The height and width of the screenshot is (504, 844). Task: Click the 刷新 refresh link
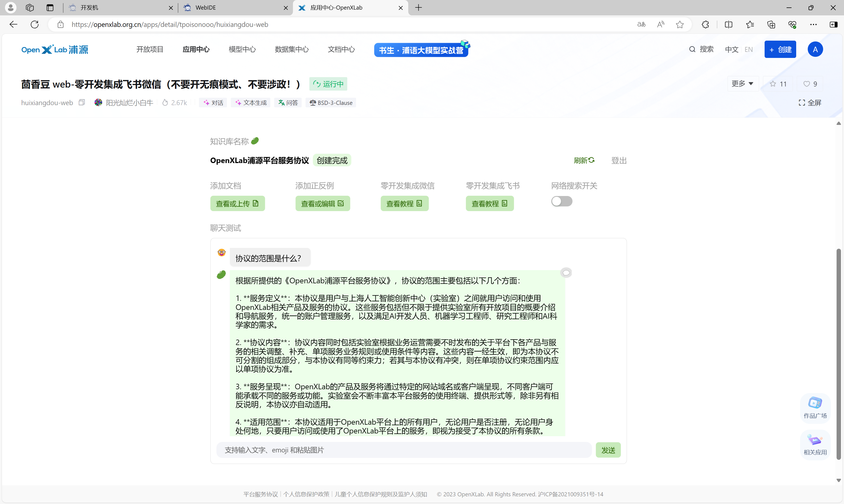pyautogui.click(x=584, y=160)
